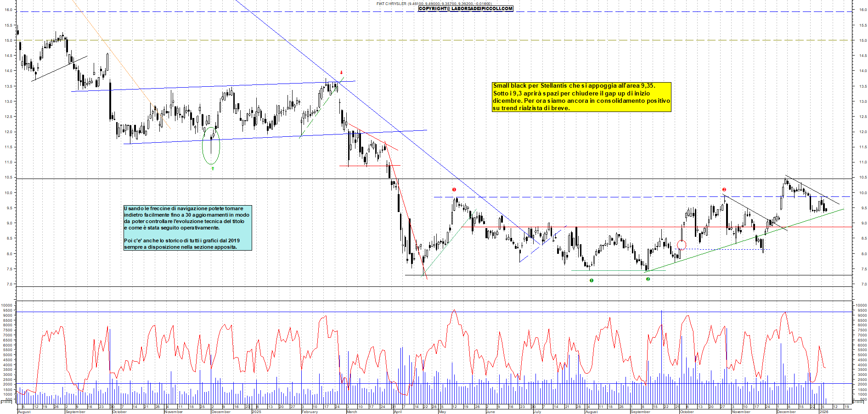Screen dimensions: 868x414
Task: Click the red circled number 2 marker
Action: [724, 190]
